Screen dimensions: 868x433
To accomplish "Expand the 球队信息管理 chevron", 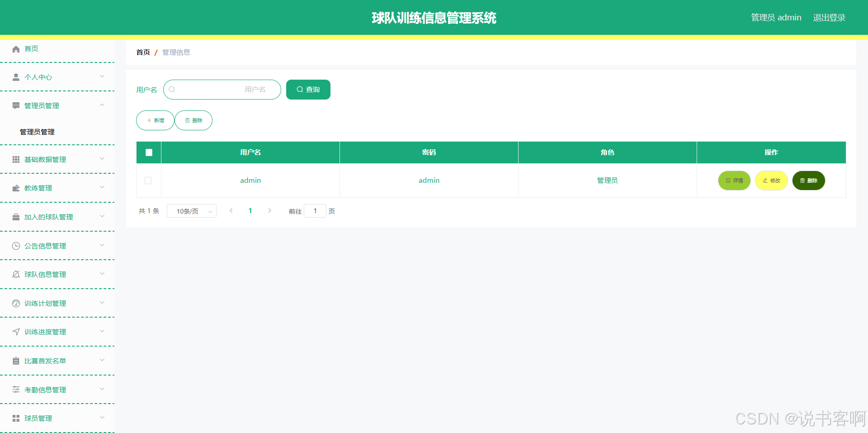I will (x=102, y=274).
